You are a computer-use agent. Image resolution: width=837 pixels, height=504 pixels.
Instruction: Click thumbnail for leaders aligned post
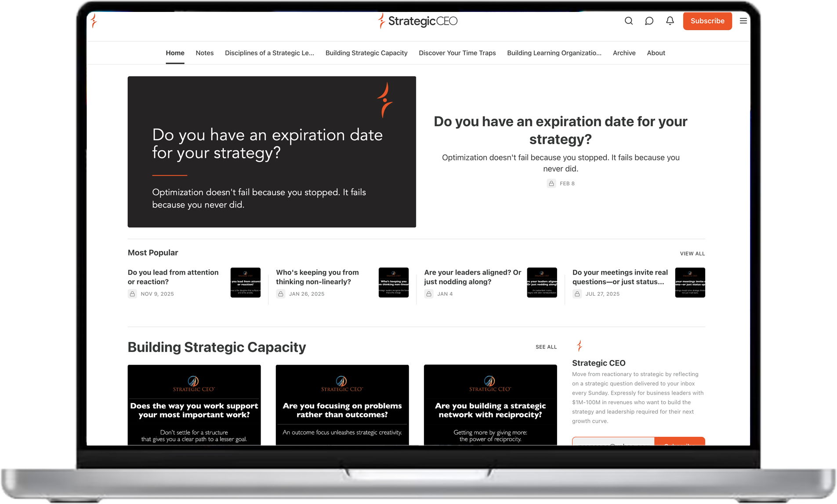(542, 282)
